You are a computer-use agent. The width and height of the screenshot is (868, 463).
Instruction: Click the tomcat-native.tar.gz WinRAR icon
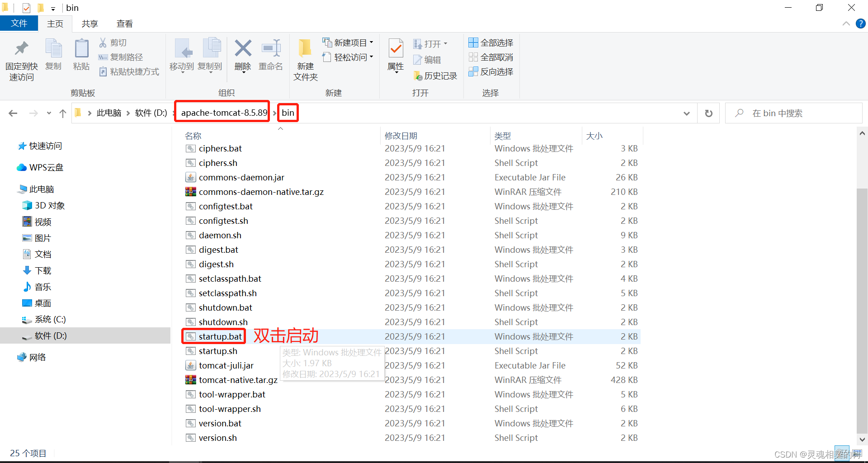point(191,380)
